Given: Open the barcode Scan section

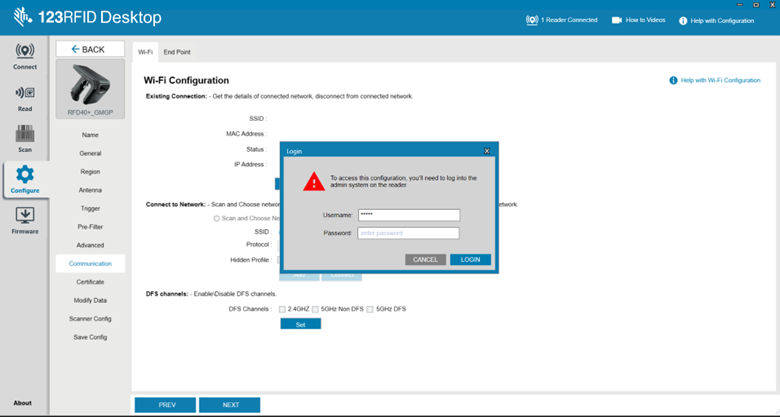Looking at the screenshot, I should point(25,139).
